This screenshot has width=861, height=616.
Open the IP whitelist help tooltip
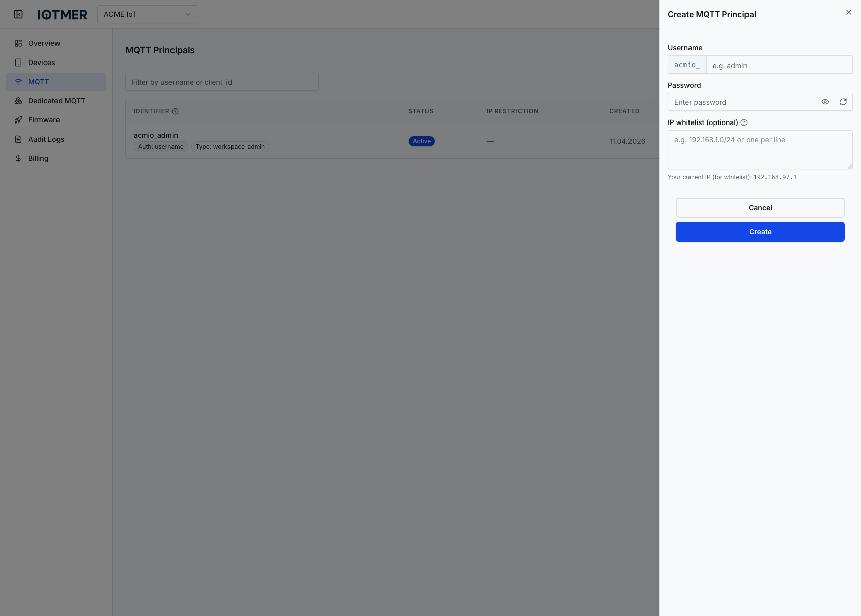point(744,122)
